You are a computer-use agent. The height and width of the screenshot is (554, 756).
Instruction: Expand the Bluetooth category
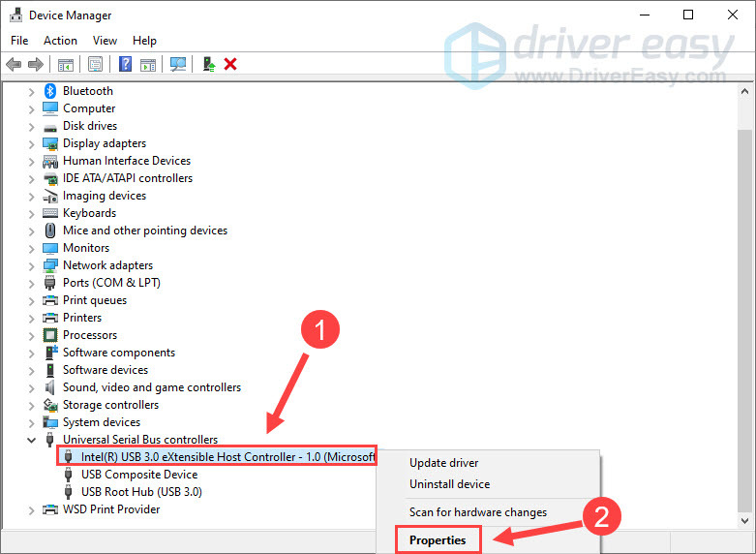point(31,91)
